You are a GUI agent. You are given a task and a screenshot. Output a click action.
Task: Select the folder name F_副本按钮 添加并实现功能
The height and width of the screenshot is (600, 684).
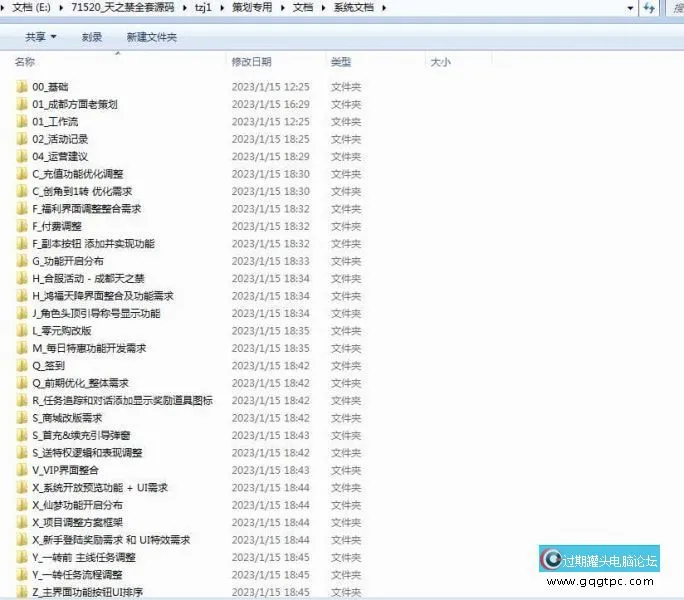click(x=93, y=243)
